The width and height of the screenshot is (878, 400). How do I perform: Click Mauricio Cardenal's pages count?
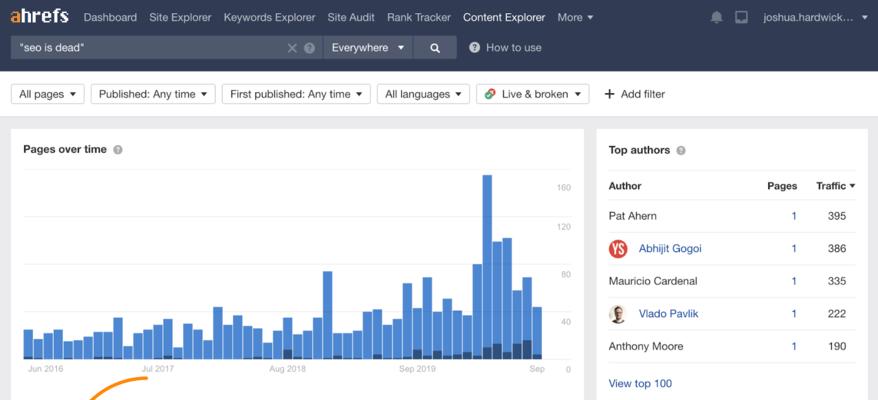[794, 281]
